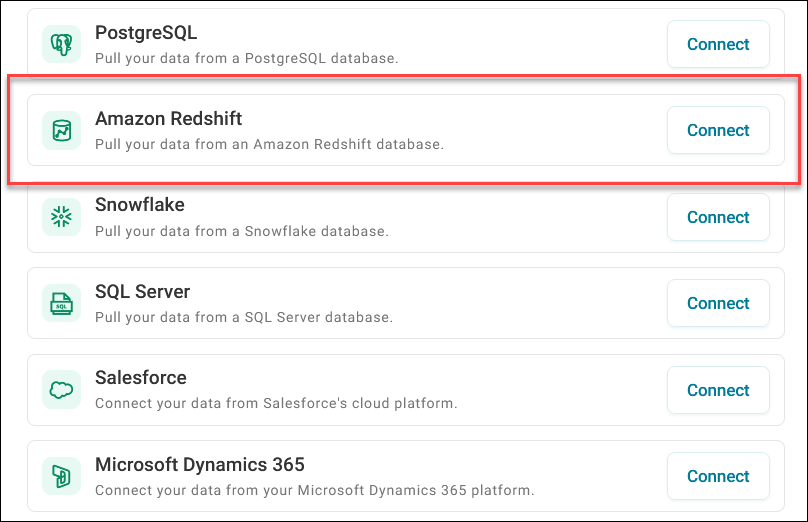808x522 pixels.
Task: Select the Microsoft Dynamics 365 title
Action: tap(199, 465)
